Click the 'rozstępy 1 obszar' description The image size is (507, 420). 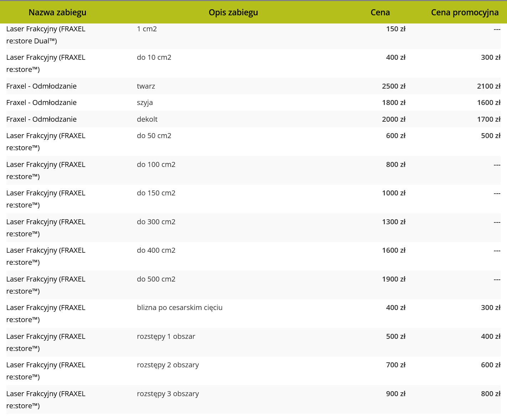[x=166, y=336]
